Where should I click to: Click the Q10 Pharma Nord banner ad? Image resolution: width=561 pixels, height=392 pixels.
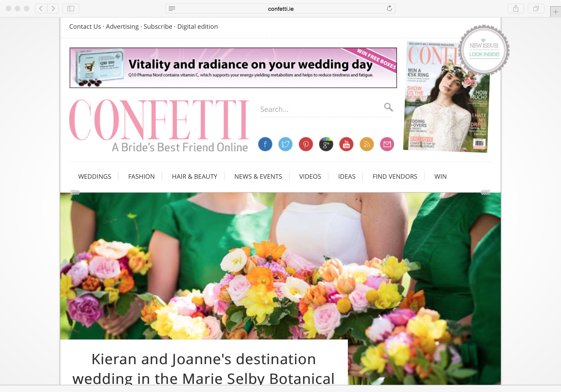(233, 68)
